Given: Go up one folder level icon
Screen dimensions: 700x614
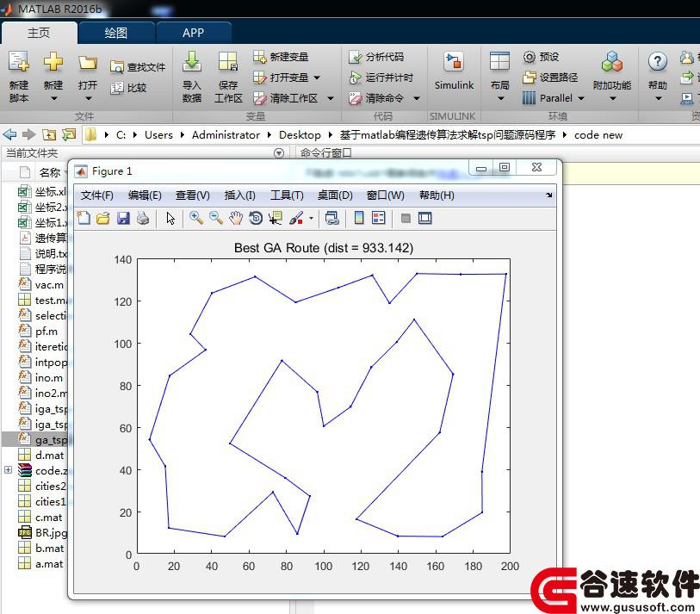Looking at the screenshot, I should (x=49, y=134).
